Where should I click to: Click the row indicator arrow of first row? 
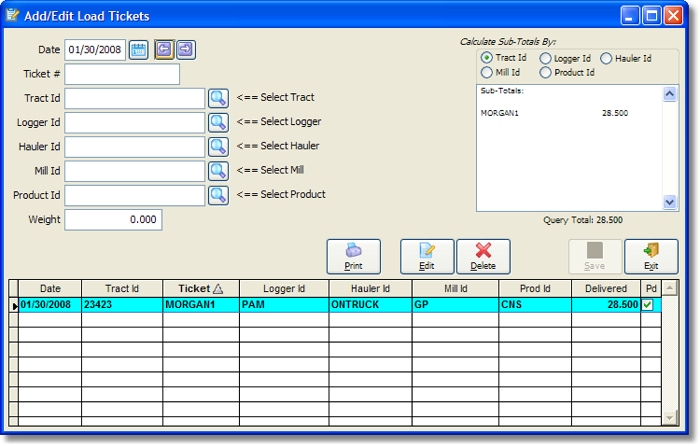click(14, 306)
